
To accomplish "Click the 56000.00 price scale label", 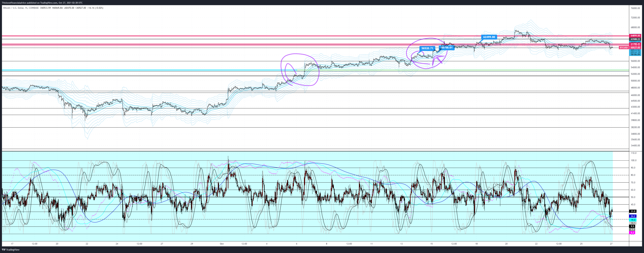I will pos(635,61).
